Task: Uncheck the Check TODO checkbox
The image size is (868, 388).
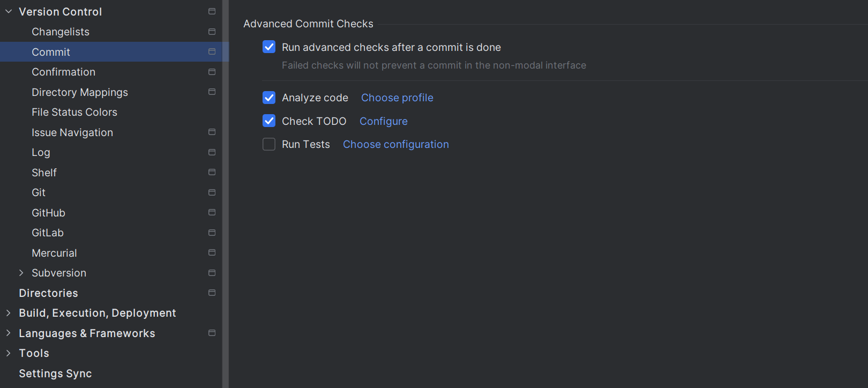Action: point(269,121)
